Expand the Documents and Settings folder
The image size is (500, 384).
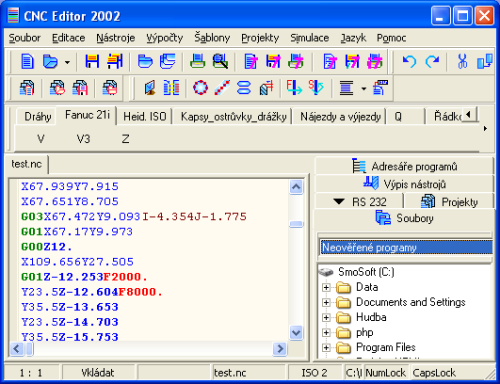coord(326,302)
